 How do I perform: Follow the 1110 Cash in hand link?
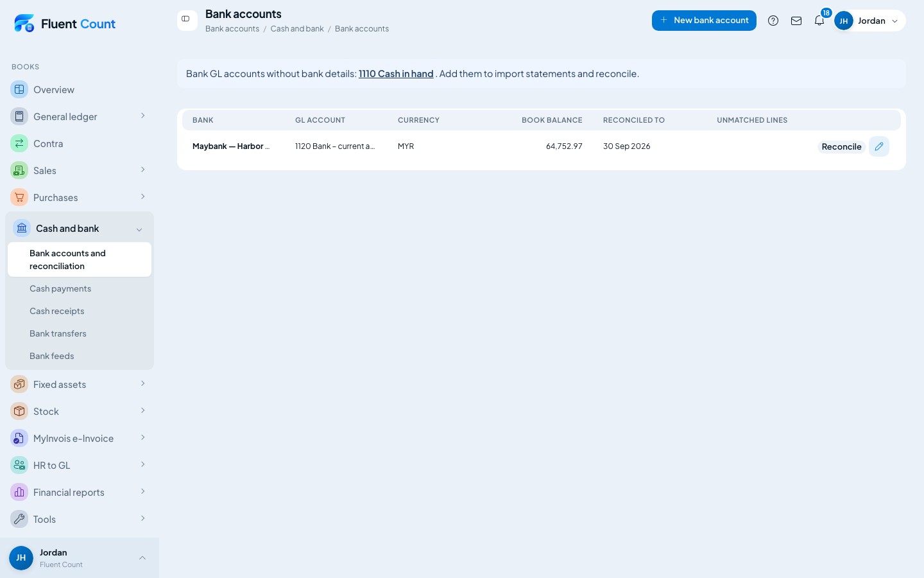tap(396, 74)
